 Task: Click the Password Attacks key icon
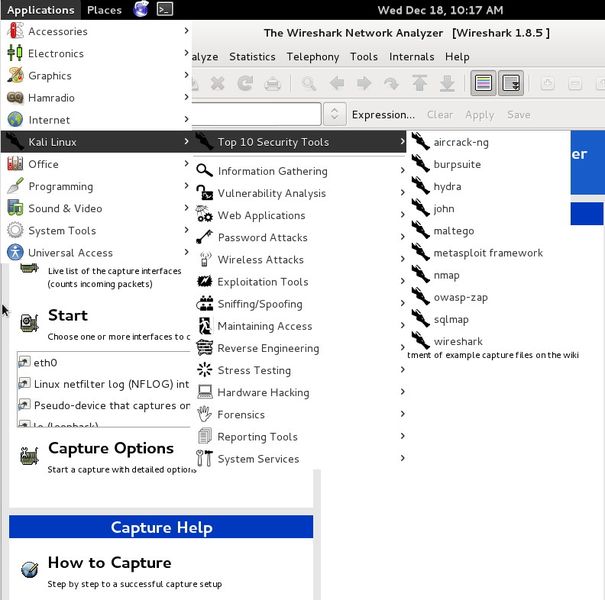pos(204,237)
